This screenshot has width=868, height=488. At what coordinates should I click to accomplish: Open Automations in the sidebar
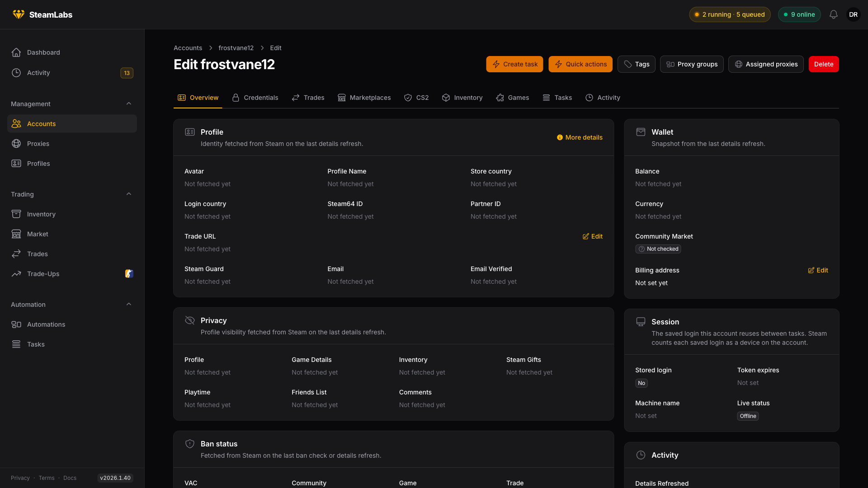(72, 324)
